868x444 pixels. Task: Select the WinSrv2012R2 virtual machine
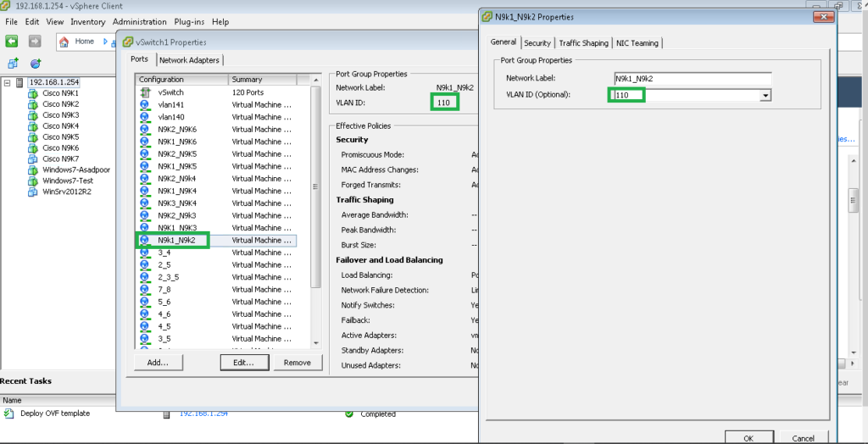coord(66,192)
